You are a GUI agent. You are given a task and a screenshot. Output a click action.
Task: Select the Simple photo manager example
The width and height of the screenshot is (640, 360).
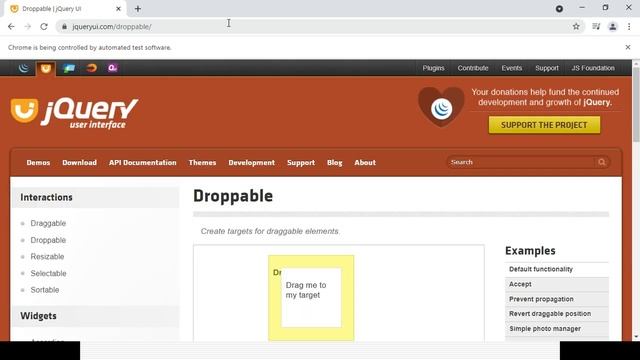557,329
